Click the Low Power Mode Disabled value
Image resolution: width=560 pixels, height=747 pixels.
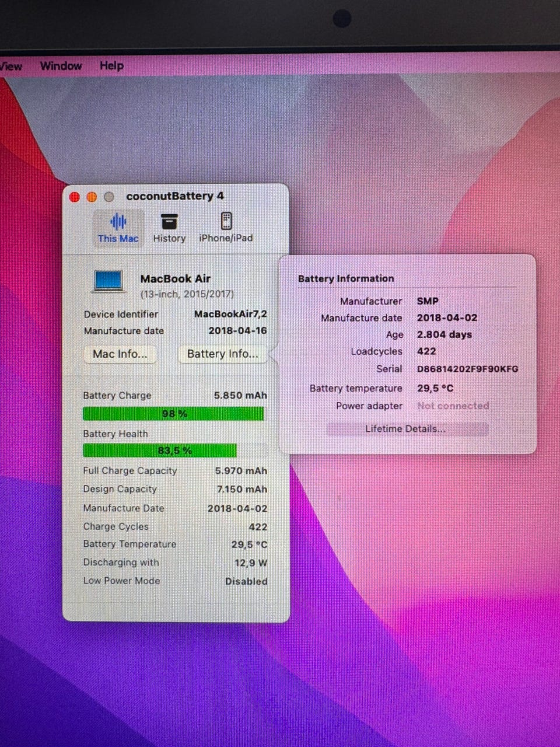(246, 581)
